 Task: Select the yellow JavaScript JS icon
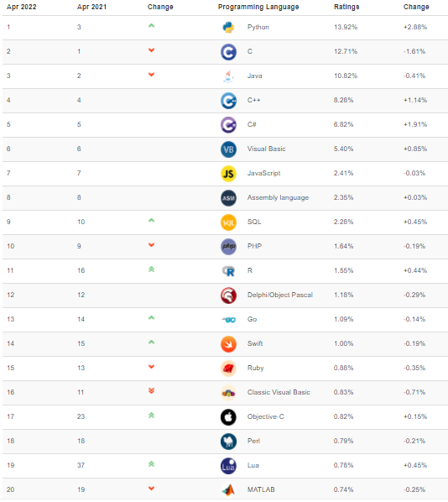click(x=228, y=174)
